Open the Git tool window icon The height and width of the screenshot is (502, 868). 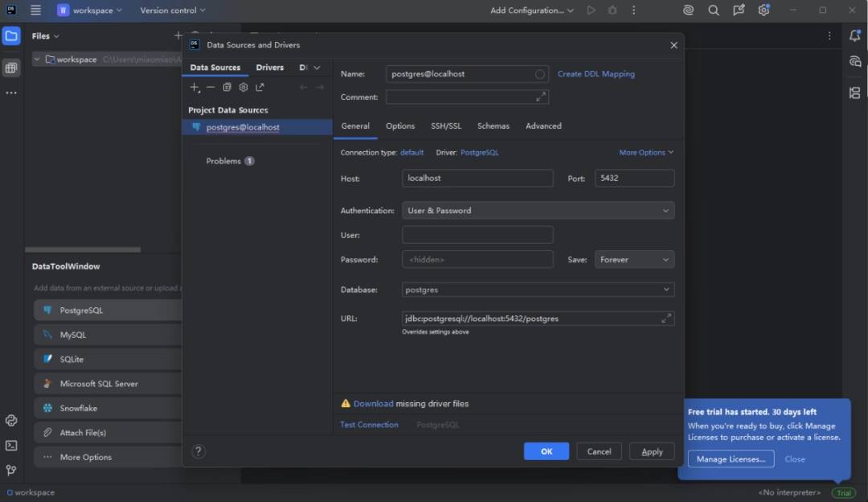click(x=11, y=469)
